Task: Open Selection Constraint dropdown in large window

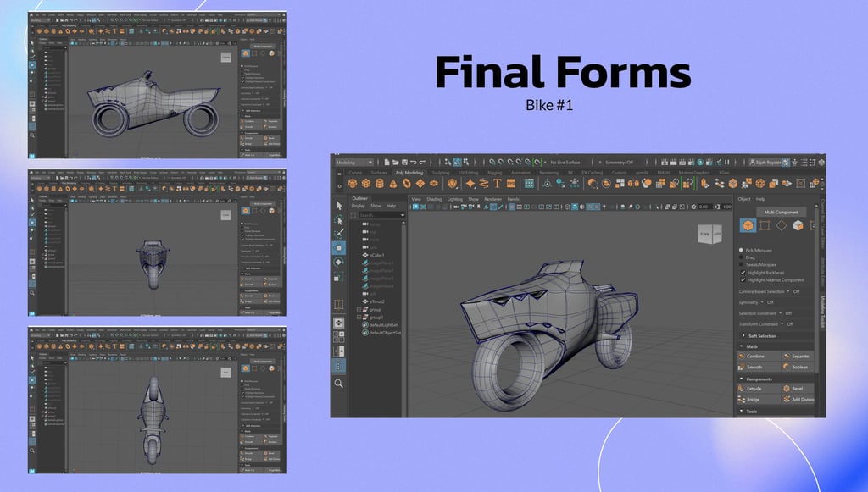Action: [x=781, y=313]
